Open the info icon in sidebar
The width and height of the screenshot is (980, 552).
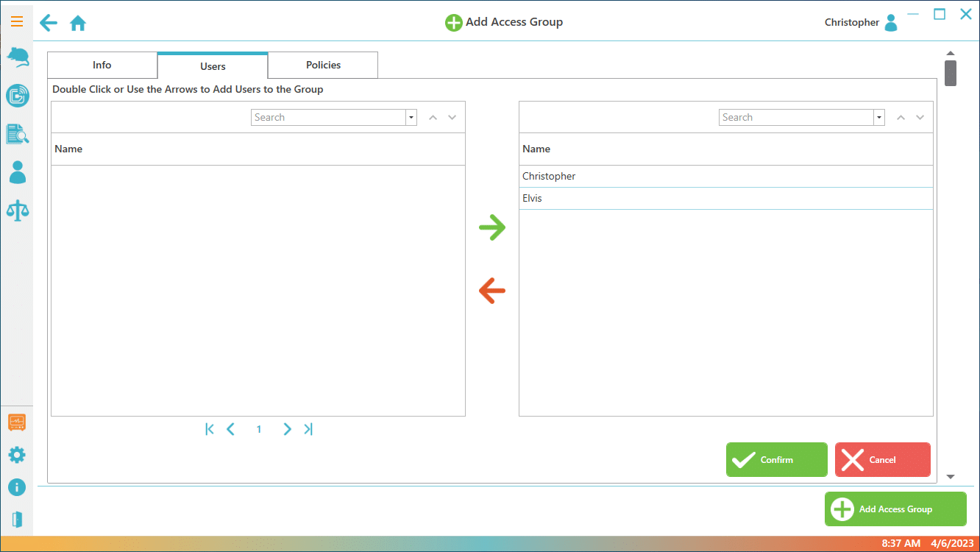click(x=17, y=487)
